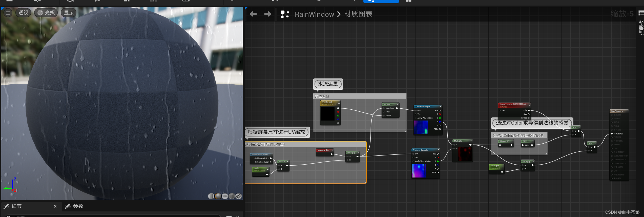Use custom mesh preview shape icon
Screen dimensions: 644x217
(238, 196)
